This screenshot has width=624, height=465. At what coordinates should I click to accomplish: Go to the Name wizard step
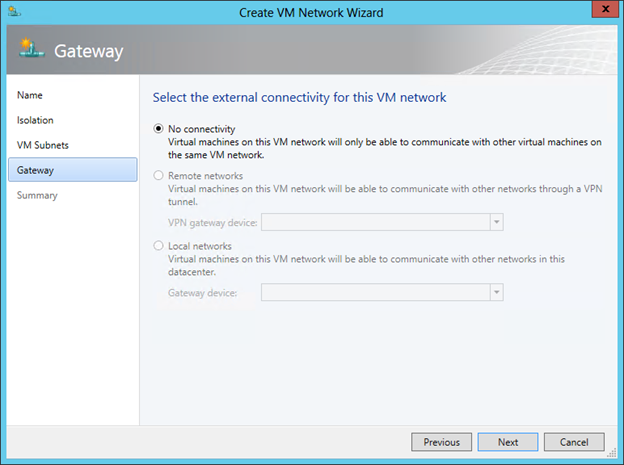pos(30,95)
